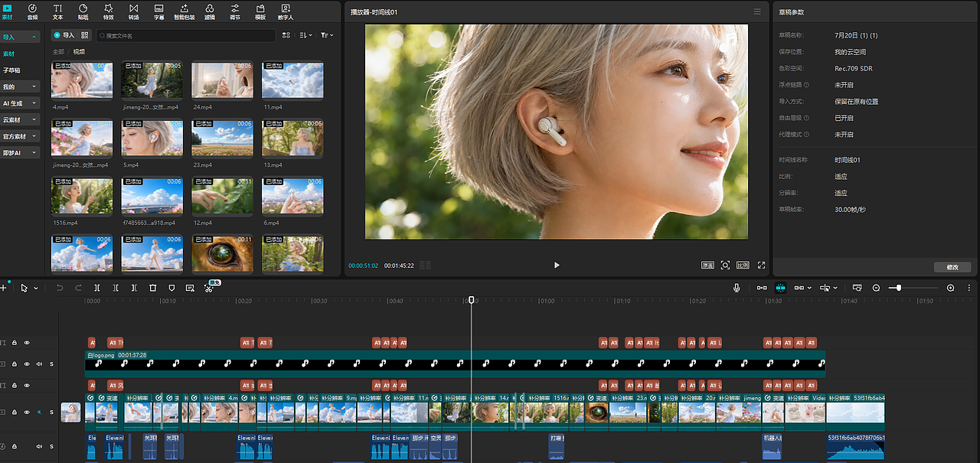Open timeline more options menu

(x=970, y=288)
